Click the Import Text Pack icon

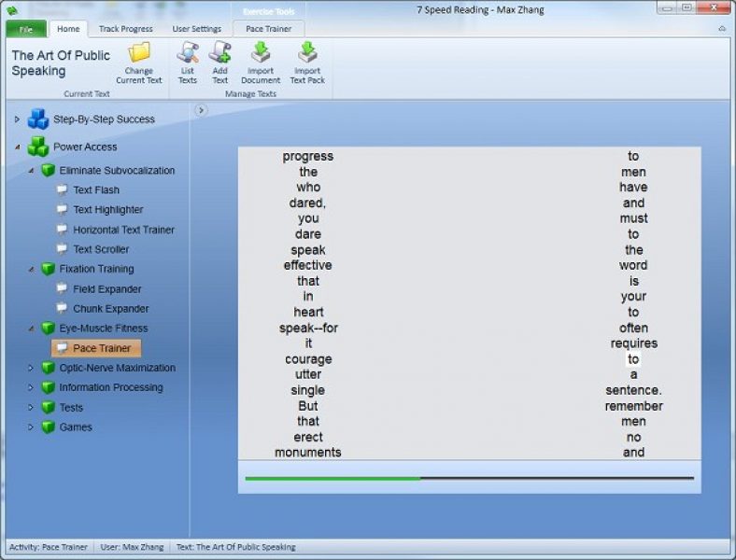coord(307,53)
